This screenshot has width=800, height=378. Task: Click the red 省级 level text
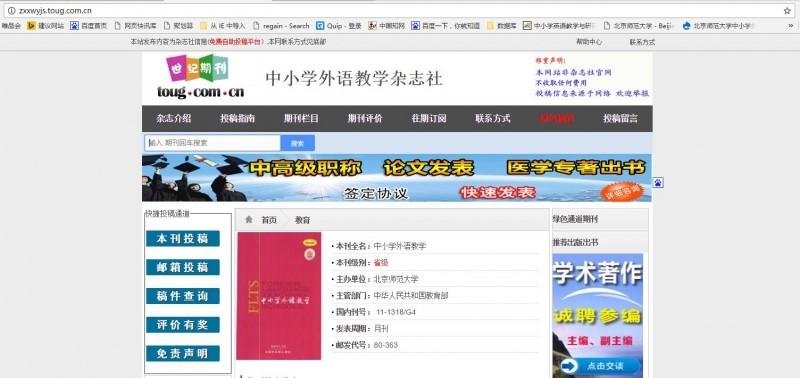tap(381, 262)
